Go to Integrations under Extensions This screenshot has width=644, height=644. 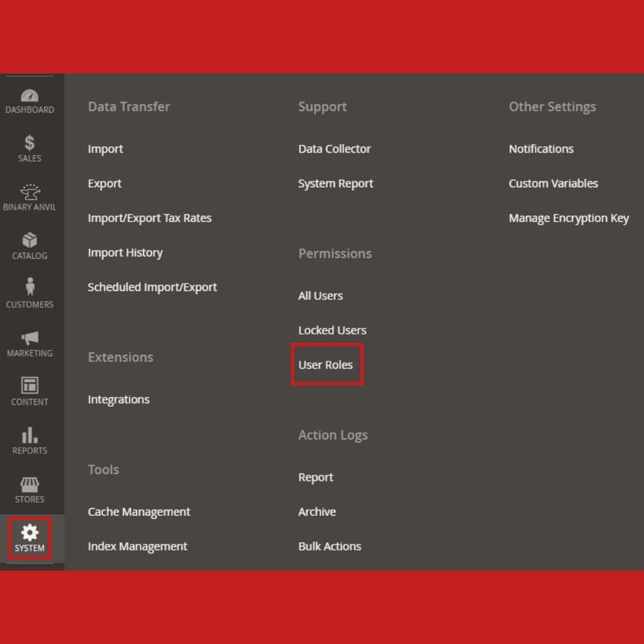tap(118, 399)
